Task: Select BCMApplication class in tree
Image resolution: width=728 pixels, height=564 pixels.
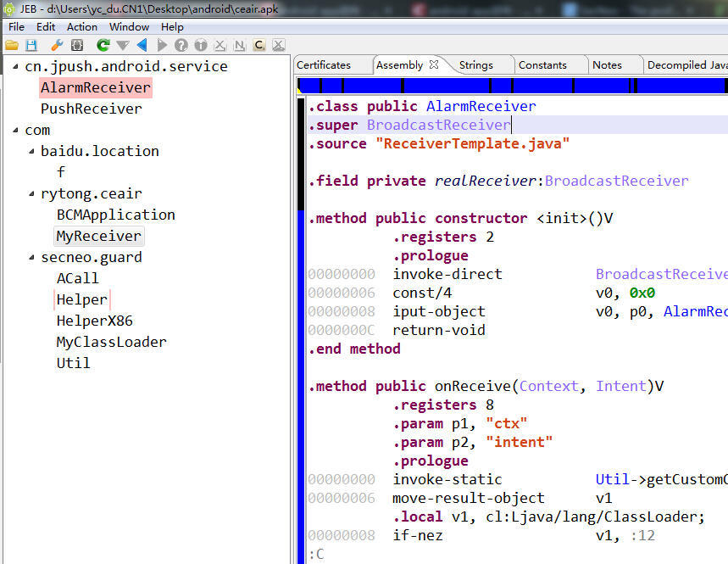Action: pyautogui.click(x=115, y=215)
